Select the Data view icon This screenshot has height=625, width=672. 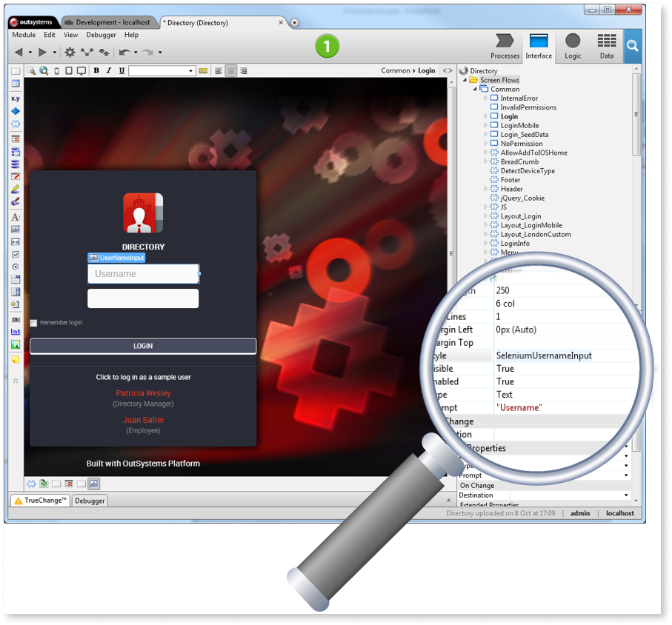607,46
